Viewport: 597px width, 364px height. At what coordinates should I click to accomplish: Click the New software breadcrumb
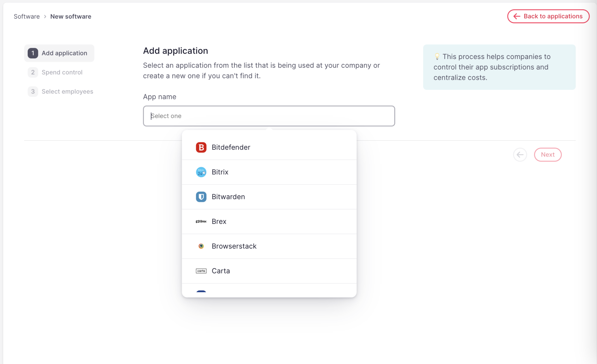click(71, 16)
